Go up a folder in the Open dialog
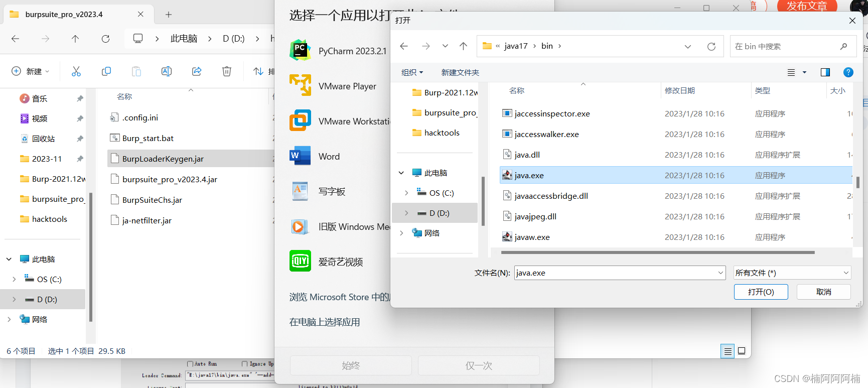The image size is (868, 388). tap(463, 46)
